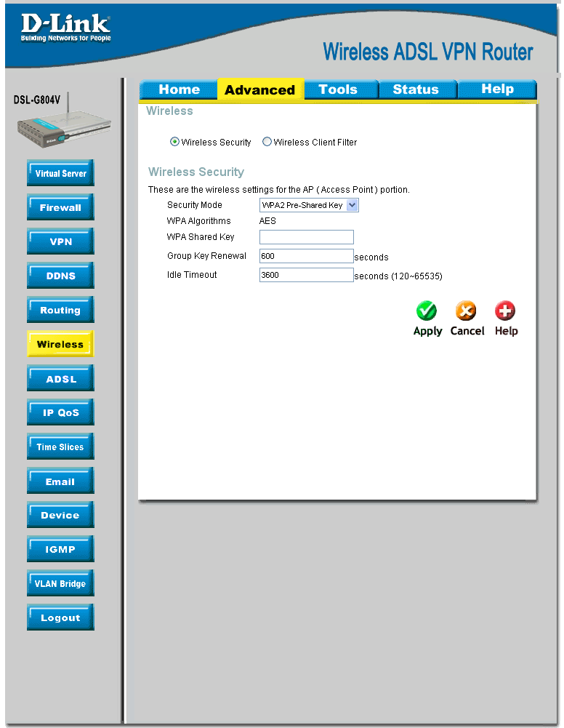Switch to the Help tab
Screen dimensions: 564x728
497,89
